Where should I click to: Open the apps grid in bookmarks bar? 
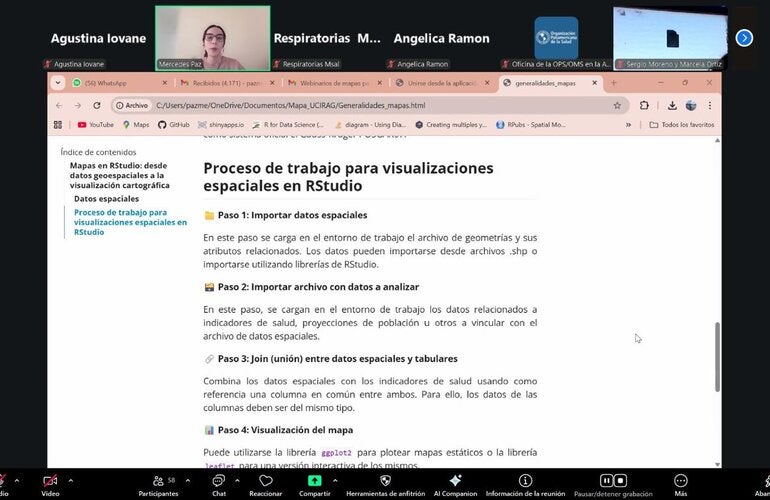click(57, 125)
